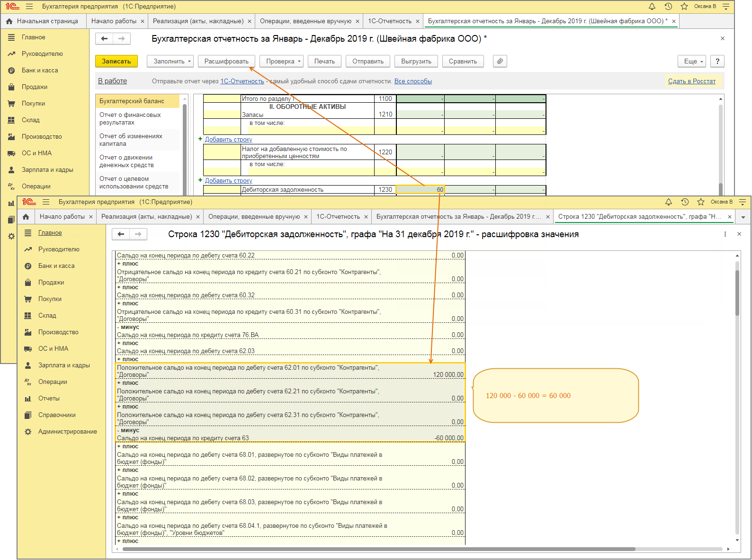752x560 pixels.
Task: Open home page icon in front window tab bar
Action: 26,217
